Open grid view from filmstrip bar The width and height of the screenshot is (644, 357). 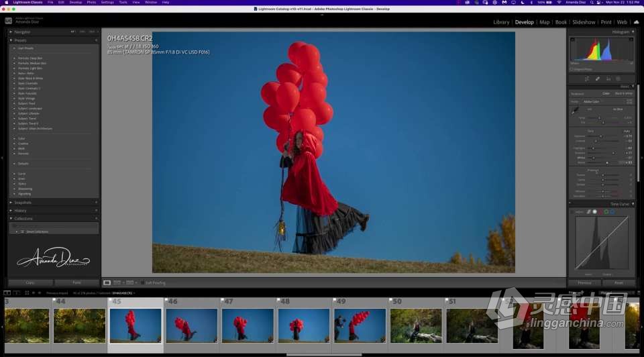[x=27, y=293]
